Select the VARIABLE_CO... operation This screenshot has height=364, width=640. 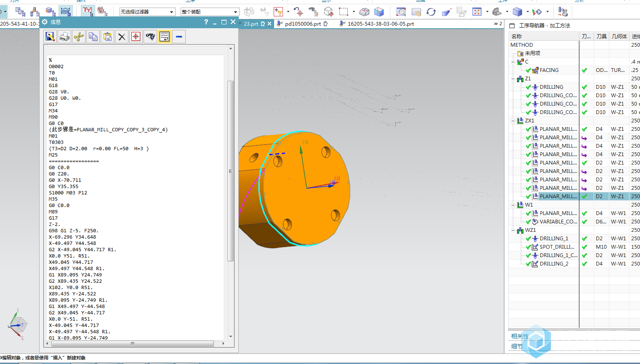pos(558,222)
